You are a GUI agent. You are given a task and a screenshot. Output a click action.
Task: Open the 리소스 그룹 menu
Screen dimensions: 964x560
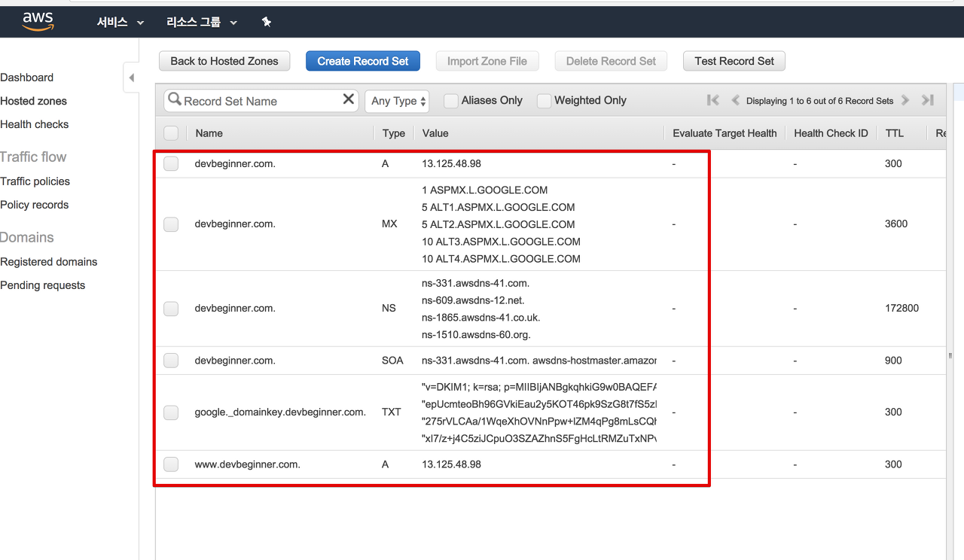[202, 23]
